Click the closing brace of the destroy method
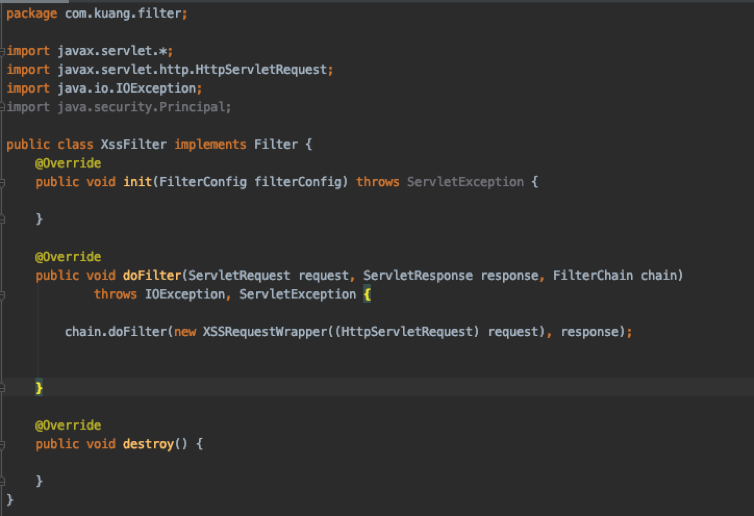Image resolution: width=754 pixels, height=516 pixels. pyautogui.click(x=39, y=481)
